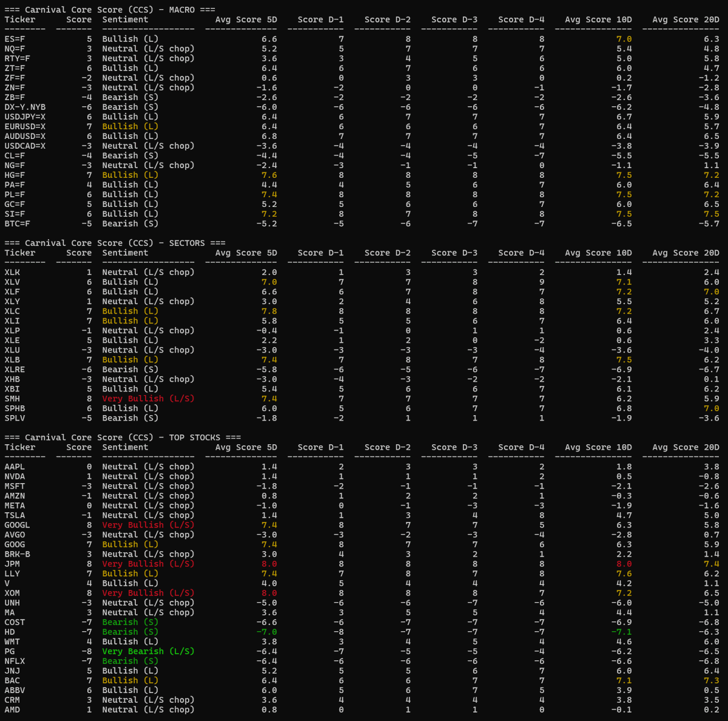728x721 pixels.
Task: Click the TSLA ticker
Action: 15,515
